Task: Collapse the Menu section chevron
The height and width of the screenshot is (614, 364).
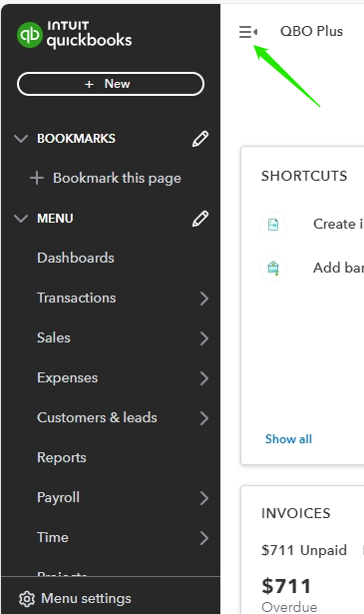Action: (x=21, y=218)
